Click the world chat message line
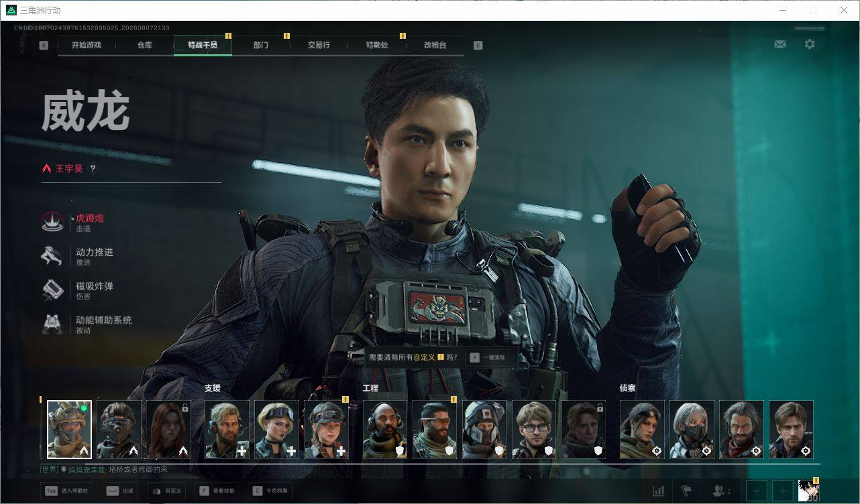This screenshot has width=860, height=504. (104, 470)
